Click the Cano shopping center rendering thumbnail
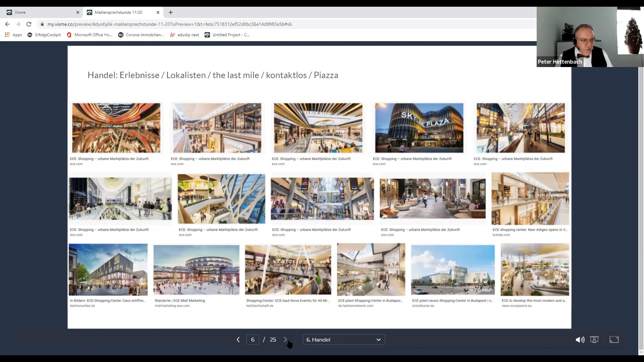Image resolution: width=644 pixels, height=362 pixels. point(108,270)
